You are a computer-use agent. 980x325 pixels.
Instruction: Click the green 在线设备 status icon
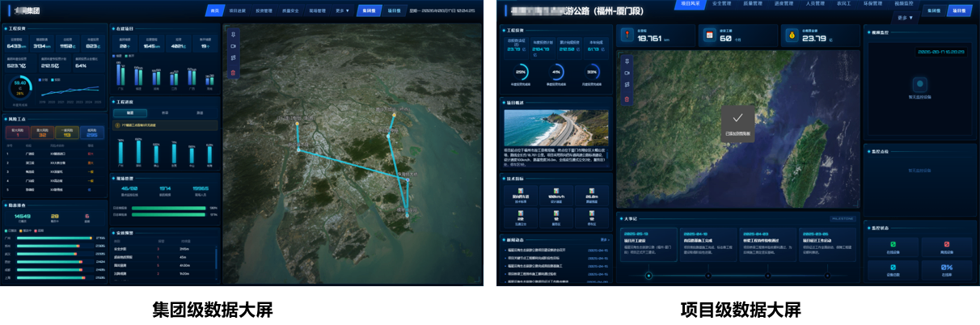pyautogui.click(x=893, y=244)
